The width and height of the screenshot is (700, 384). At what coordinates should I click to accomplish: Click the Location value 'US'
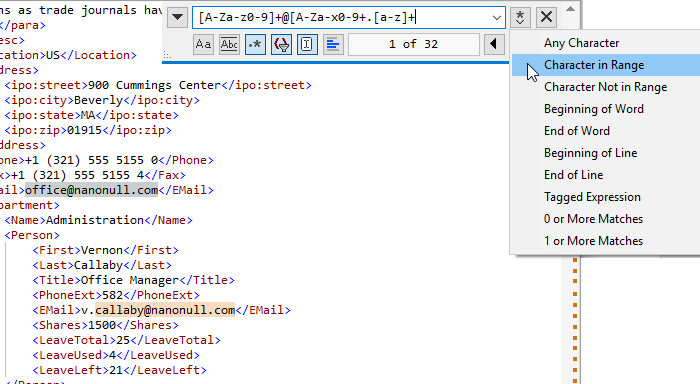[x=53, y=55]
